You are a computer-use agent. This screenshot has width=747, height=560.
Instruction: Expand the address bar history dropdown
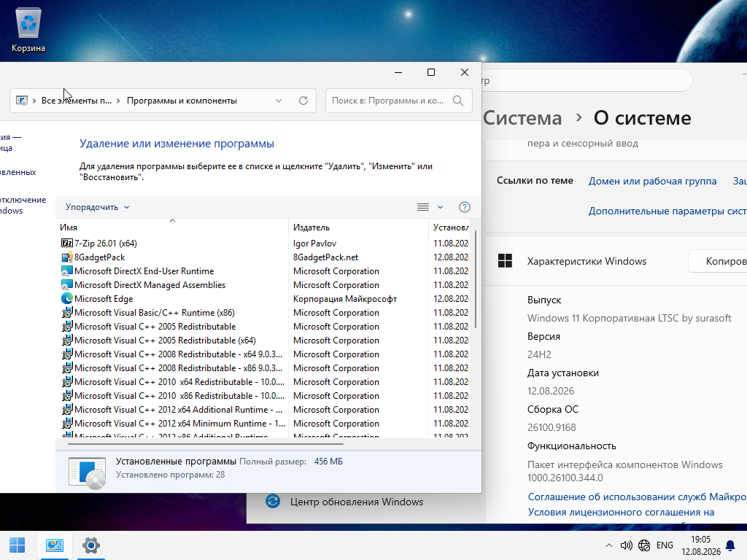279,101
